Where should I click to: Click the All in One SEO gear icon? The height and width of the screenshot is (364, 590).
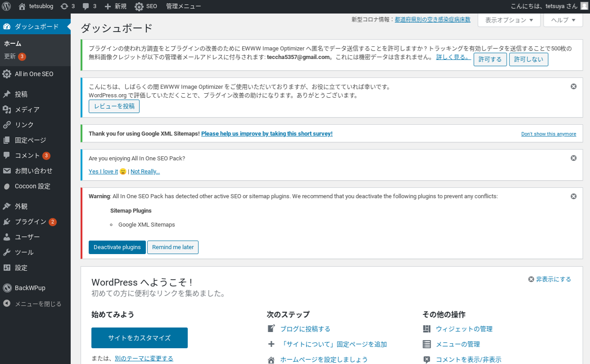(7, 74)
